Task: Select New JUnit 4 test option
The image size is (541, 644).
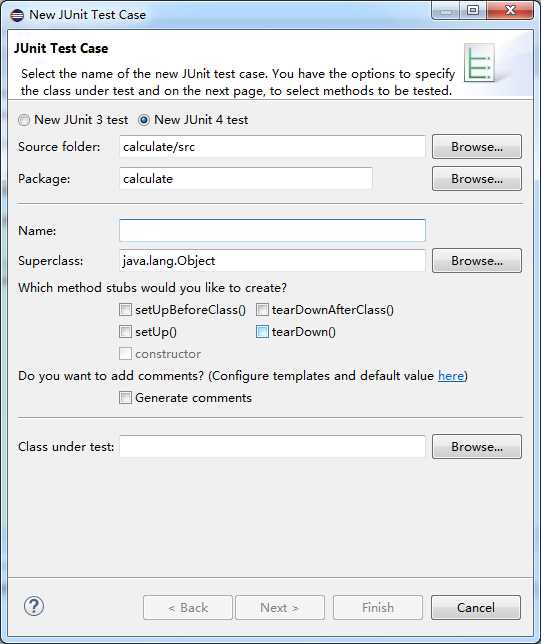Action: [144, 120]
